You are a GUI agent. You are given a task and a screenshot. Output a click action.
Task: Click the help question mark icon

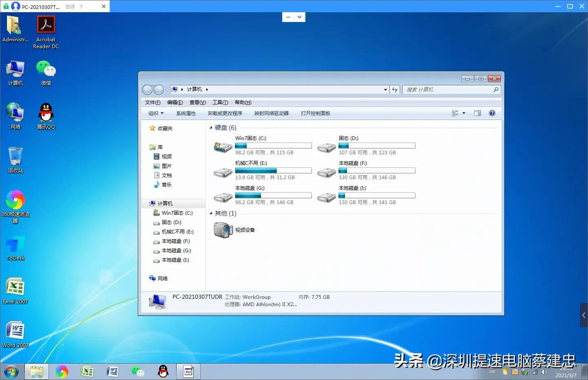492,113
